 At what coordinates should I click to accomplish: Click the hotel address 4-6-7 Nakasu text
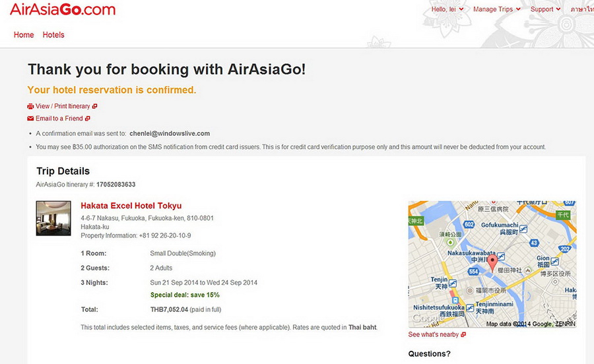coord(147,218)
